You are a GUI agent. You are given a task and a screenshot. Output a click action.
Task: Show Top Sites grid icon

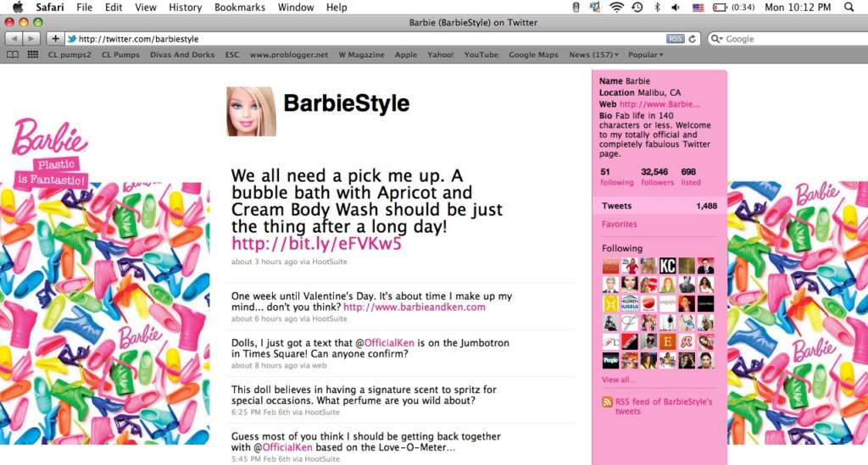pyautogui.click(x=33, y=55)
